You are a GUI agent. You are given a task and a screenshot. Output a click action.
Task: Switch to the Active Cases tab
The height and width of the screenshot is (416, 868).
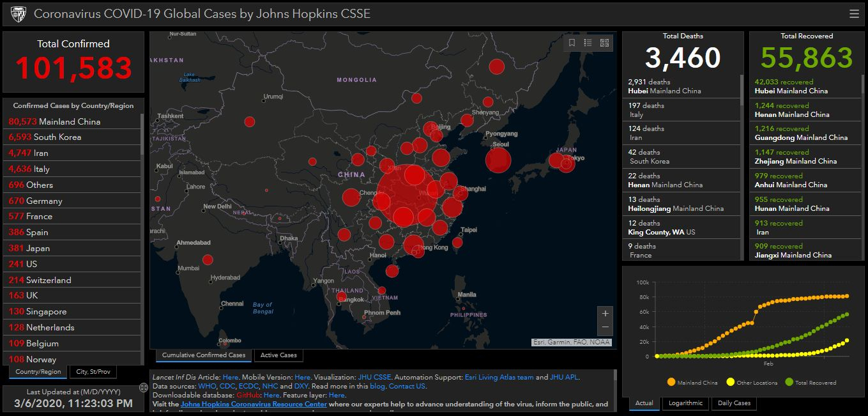tap(278, 355)
